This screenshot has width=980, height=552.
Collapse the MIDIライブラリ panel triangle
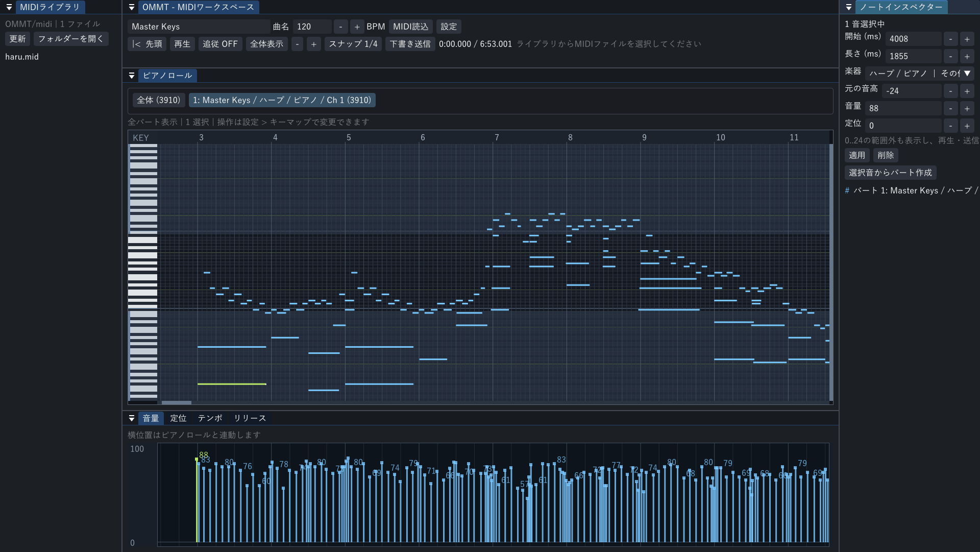(x=9, y=7)
